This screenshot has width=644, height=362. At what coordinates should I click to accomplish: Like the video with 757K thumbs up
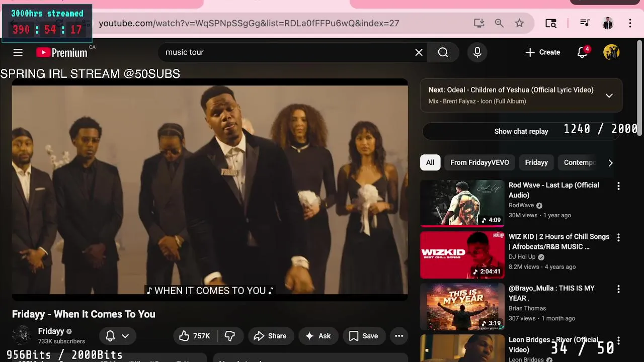[195, 336]
